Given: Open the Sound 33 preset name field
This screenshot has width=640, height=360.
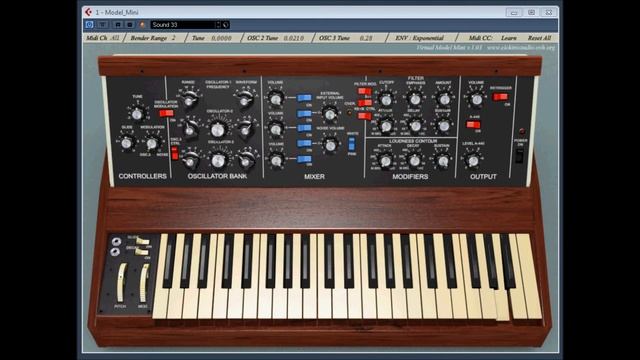Looking at the screenshot, I should point(183,25).
